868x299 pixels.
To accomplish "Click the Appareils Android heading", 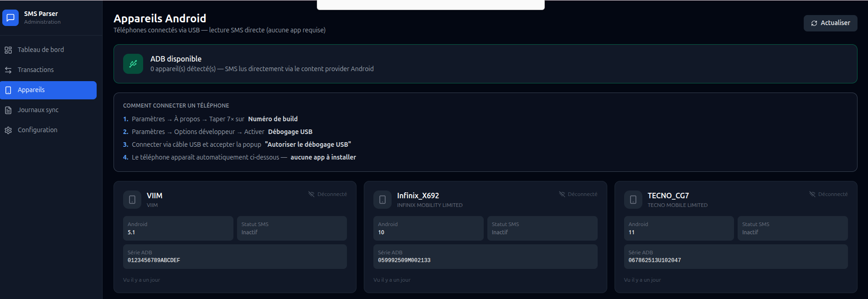I will [160, 19].
